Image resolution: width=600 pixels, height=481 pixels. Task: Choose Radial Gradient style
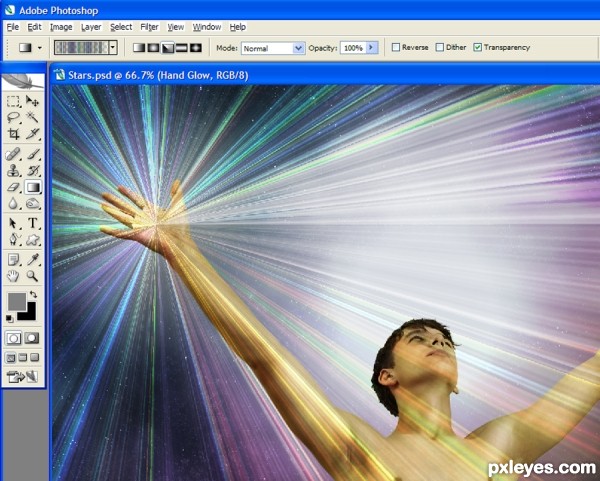(x=153, y=48)
